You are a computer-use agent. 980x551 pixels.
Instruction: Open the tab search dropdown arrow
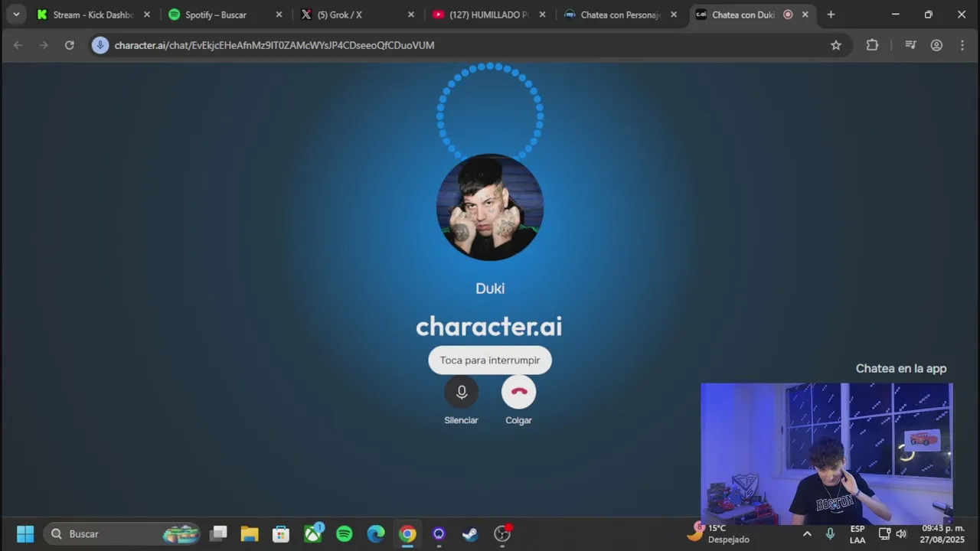[x=16, y=15]
